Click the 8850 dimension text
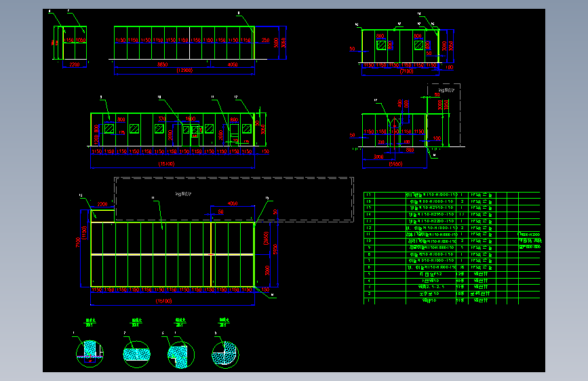Viewport: 588px width, 381px height. [x=162, y=64]
